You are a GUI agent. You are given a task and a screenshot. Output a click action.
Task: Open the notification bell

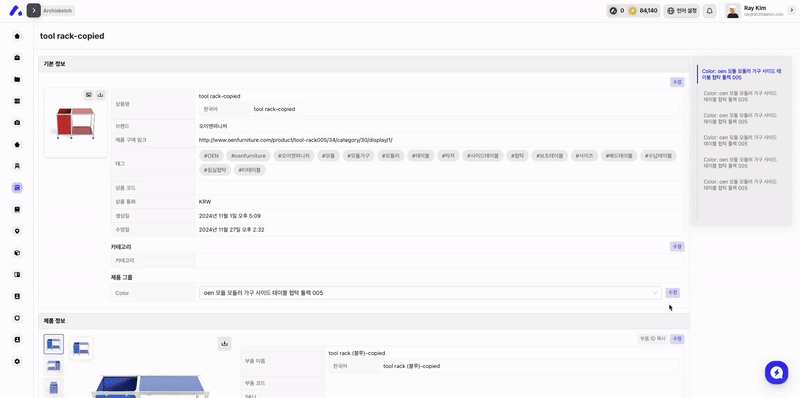pos(709,11)
